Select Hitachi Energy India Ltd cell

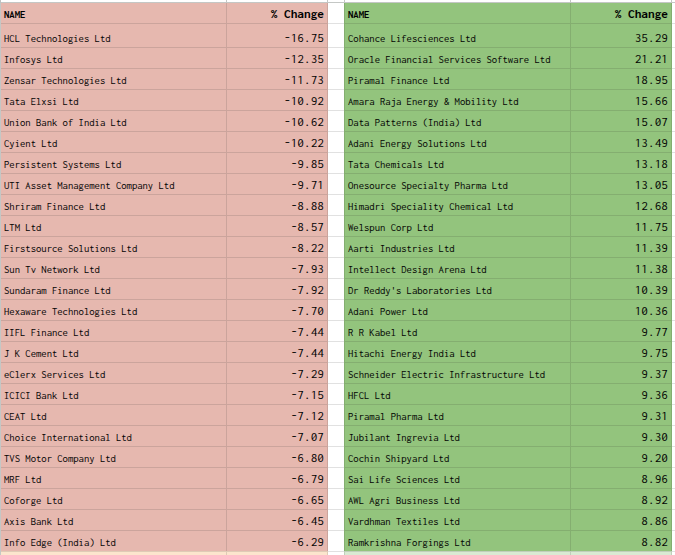(x=458, y=353)
